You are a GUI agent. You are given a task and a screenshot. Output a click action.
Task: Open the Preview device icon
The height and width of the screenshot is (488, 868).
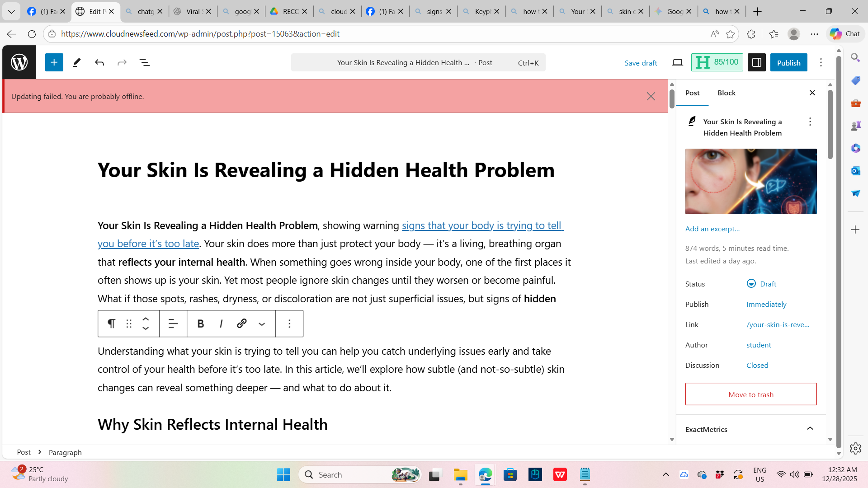(677, 62)
